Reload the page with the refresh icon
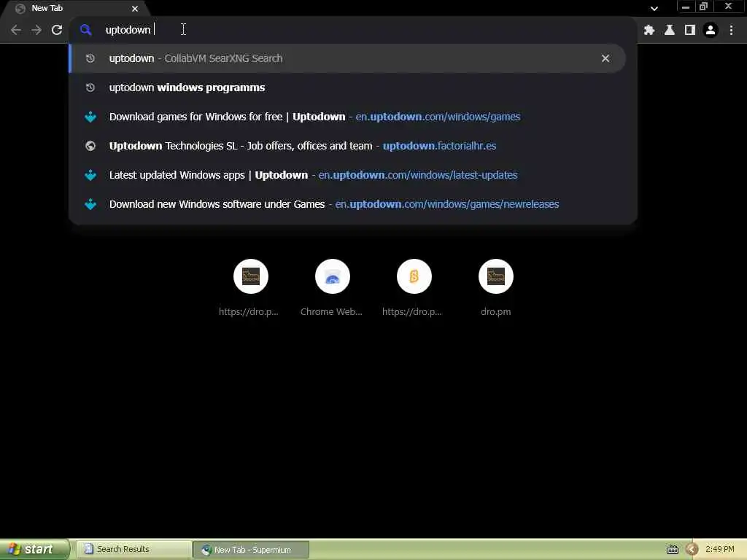This screenshot has height=560, width=747. [57, 30]
